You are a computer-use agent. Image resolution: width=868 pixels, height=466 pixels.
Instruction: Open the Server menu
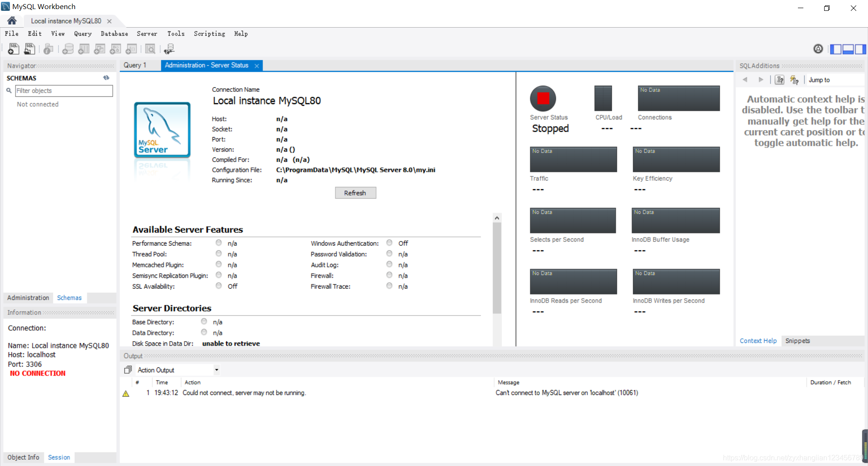click(x=147, y=33)
